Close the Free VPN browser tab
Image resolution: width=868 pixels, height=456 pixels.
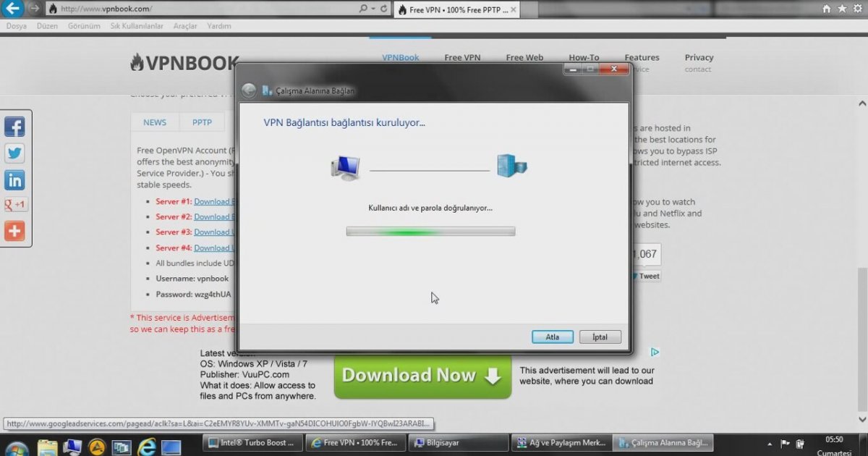[514, 10]
